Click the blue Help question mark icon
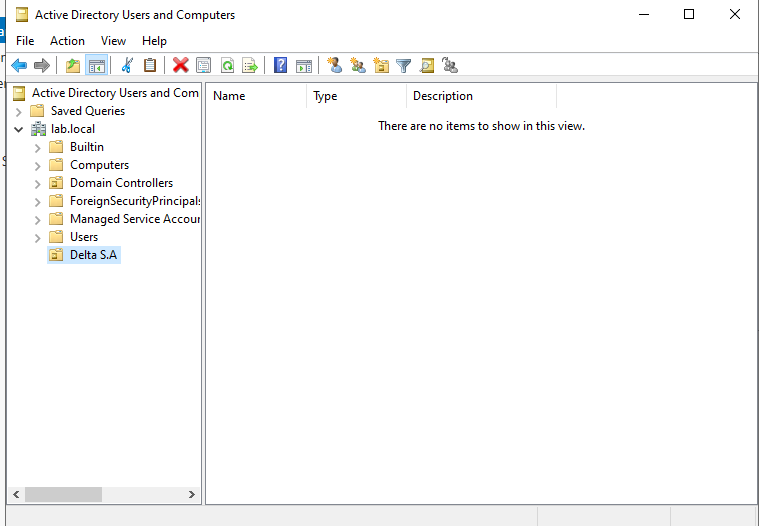 point(280,66)
